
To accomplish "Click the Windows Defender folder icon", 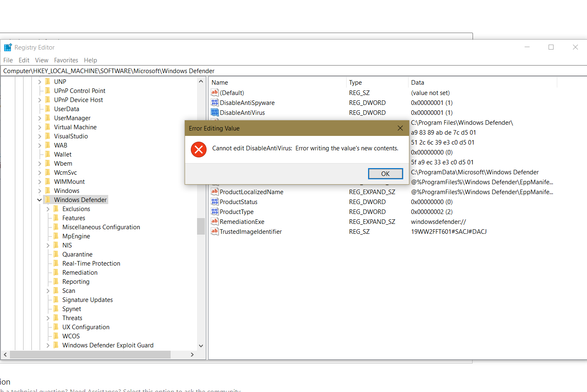I will coord(48,200).
